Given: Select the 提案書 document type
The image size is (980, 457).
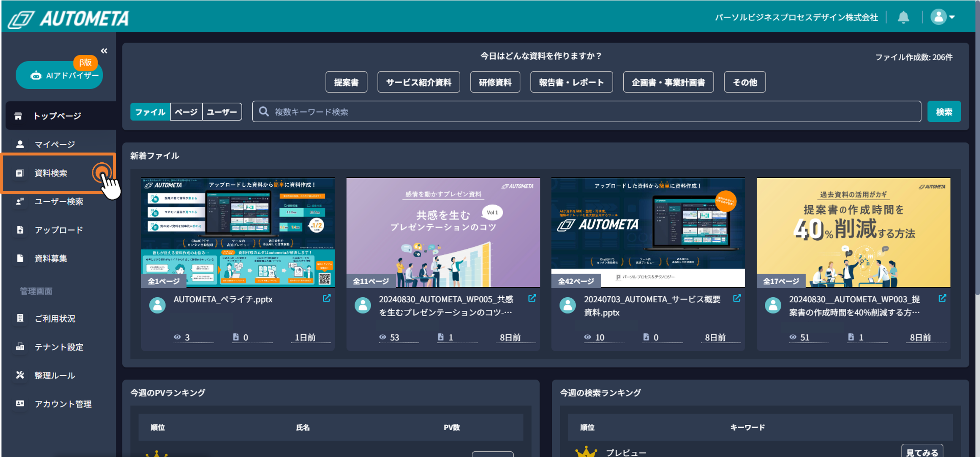Looking at the screenshot, I should 346,82.
